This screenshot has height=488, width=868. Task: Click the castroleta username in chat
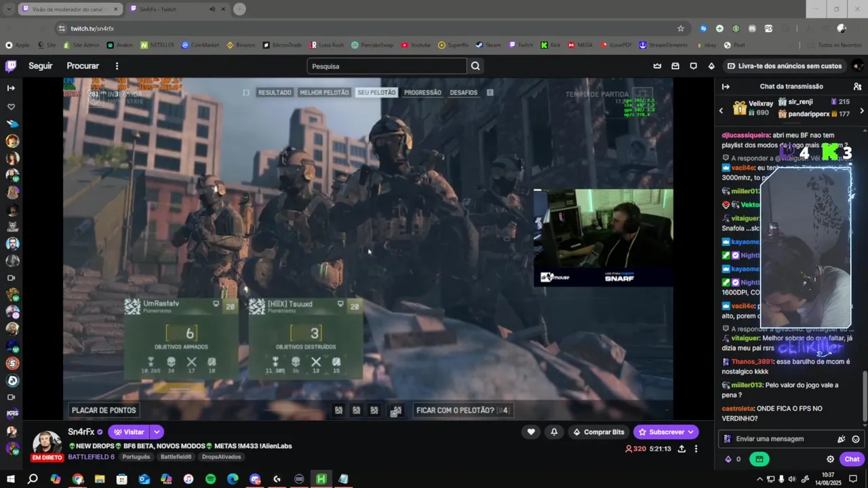(x=738, y=409)
